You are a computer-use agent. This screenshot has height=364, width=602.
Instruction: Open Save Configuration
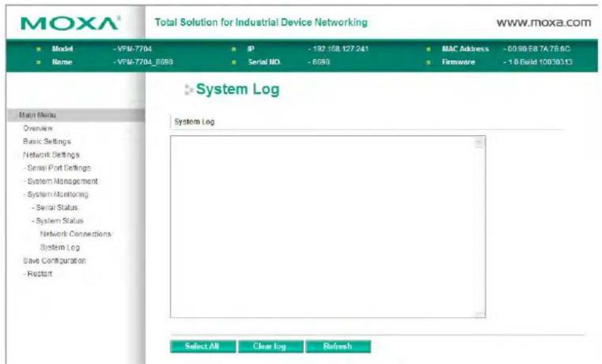[54, 260]
